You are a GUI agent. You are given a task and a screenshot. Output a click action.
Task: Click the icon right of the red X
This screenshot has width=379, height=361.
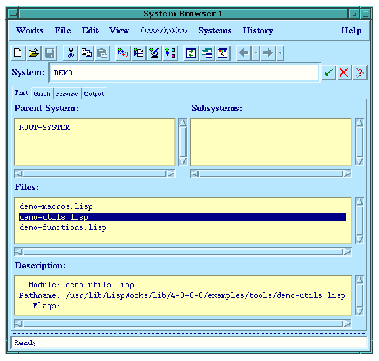360,73
